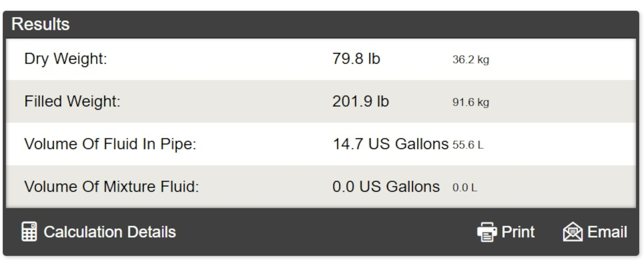Click the calculator icon beside Calculation Details
Screen dimensions: 644x262
[29, 232]
